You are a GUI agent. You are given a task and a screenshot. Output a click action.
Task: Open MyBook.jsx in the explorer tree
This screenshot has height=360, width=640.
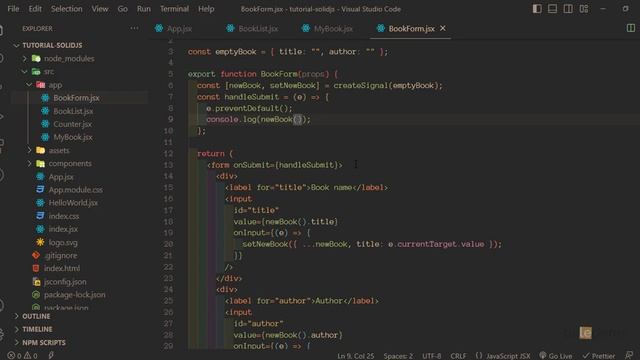(73, 137)
